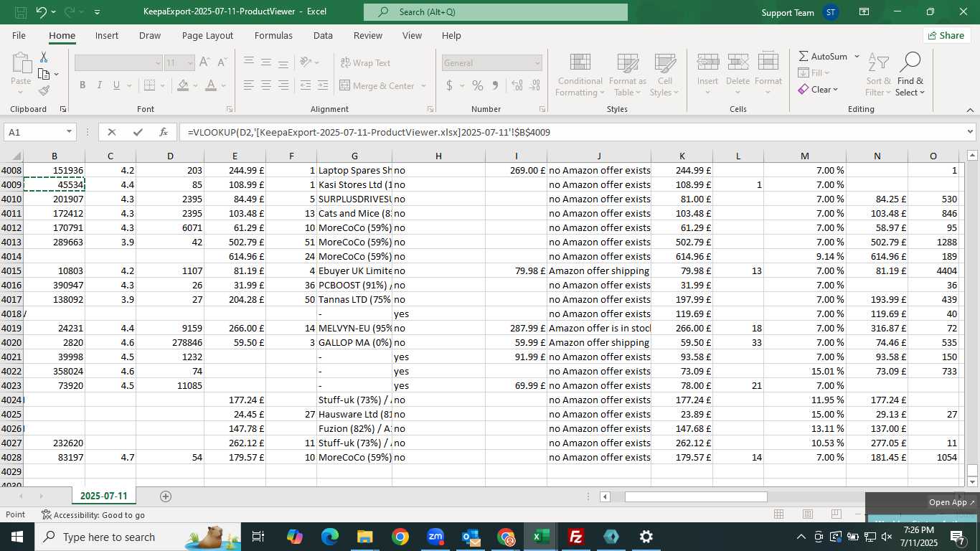980x551 pixels.
Task: Switch to the Formulas tab
Action: point(273,35)
